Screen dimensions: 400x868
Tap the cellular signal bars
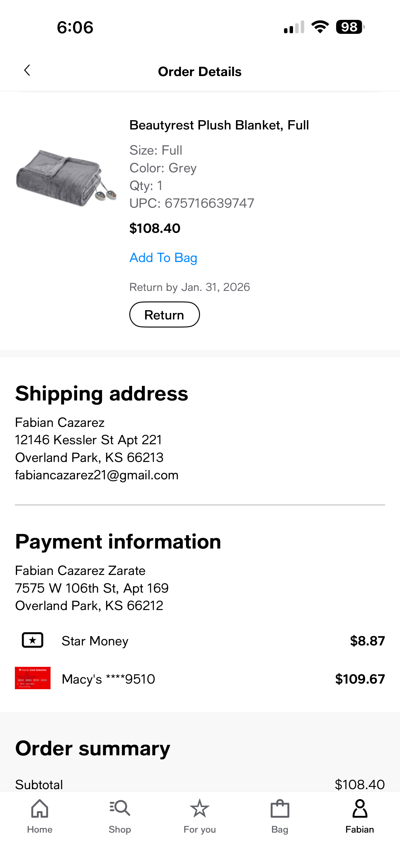tap(294, 27)
